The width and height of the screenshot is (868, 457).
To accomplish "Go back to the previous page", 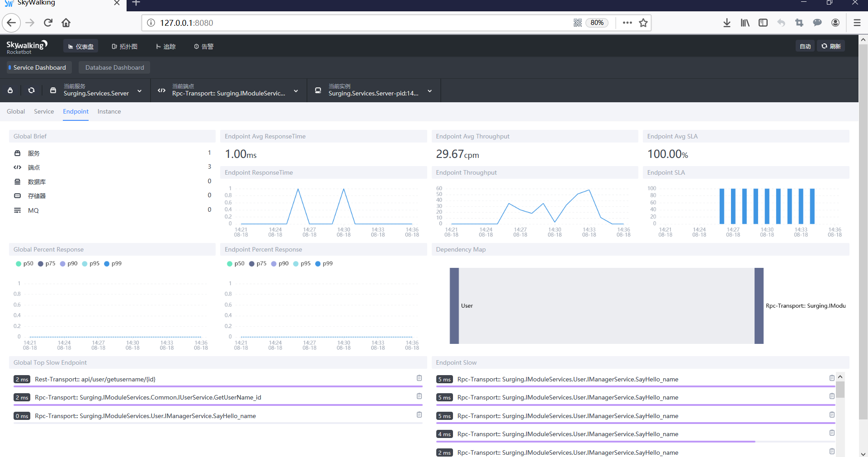I will tap(11, 23).
